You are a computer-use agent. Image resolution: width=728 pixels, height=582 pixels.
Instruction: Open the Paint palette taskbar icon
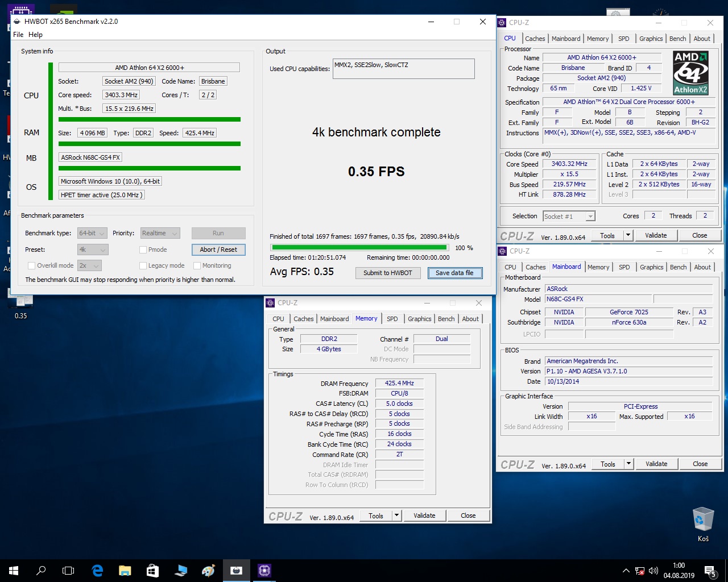[x=208, y=571]
